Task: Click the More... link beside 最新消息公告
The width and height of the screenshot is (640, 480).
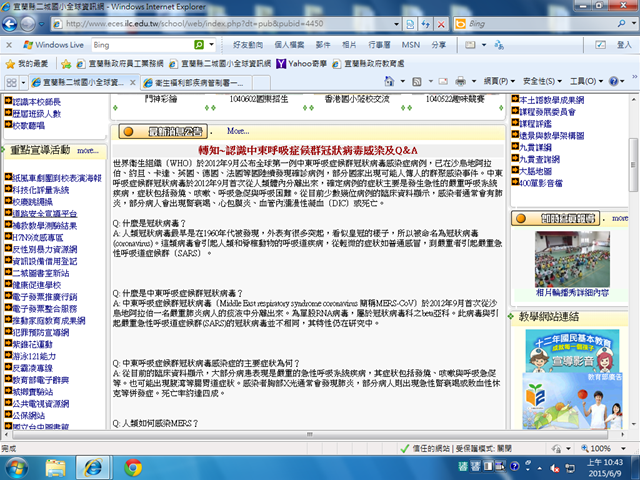Action: pos(238,131)
